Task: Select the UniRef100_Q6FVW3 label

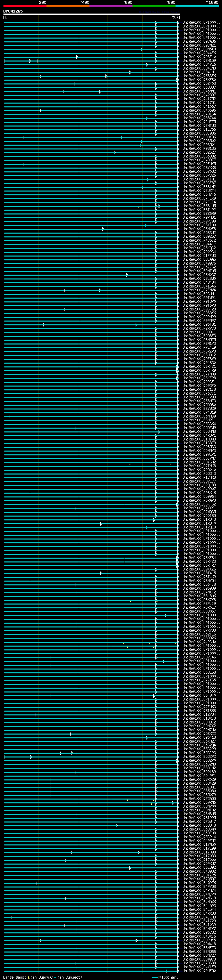Action: pyautogui.click(x=199, y=397)
